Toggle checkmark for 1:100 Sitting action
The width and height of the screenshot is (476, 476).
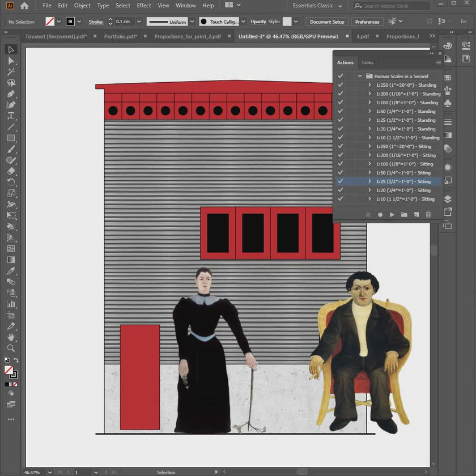click(341, 164)
